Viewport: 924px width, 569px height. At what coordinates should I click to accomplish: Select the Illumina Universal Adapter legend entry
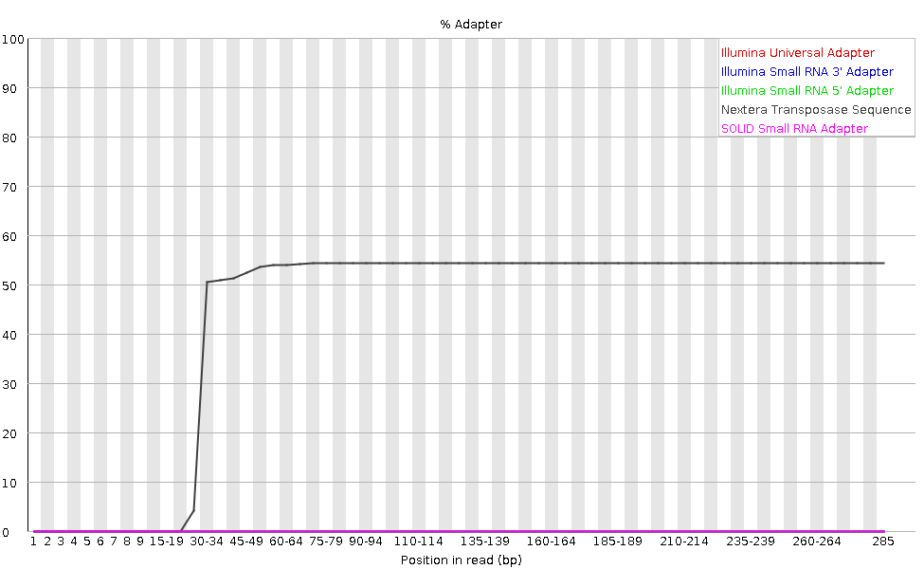click(797, 53)
